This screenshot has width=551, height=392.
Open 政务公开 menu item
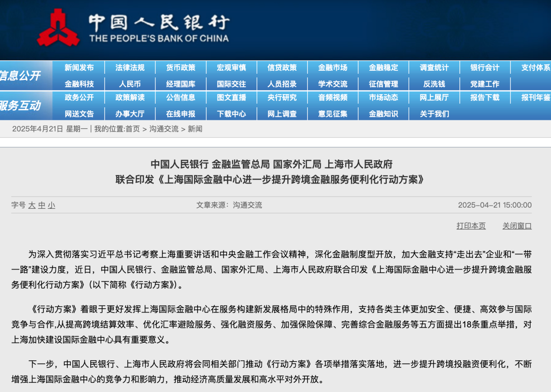79,98
